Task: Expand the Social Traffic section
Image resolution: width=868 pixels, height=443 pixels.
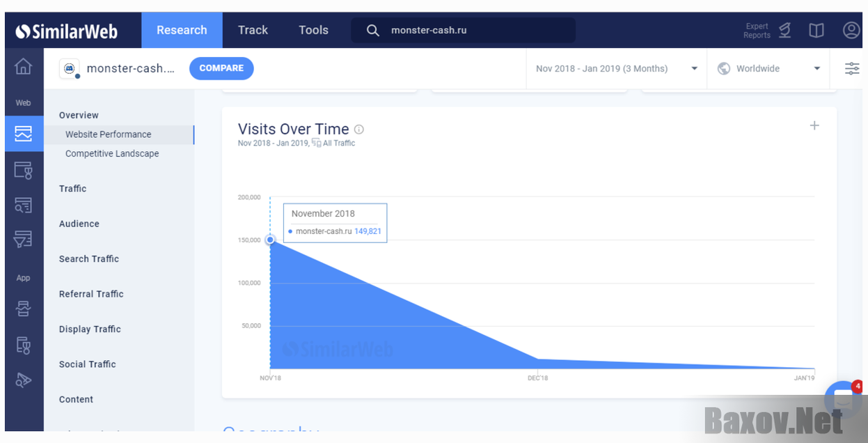Action: tap(88, 364)
